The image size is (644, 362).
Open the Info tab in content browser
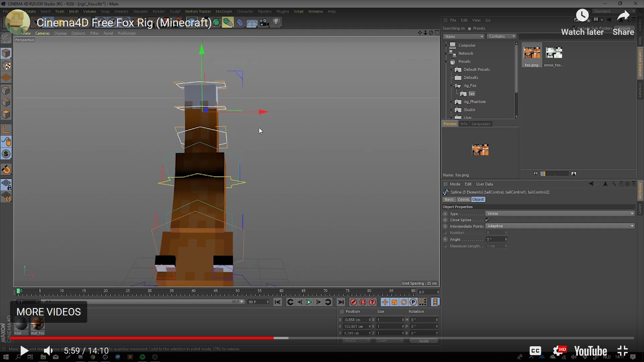pyautogui.click(x=464, y=124)
